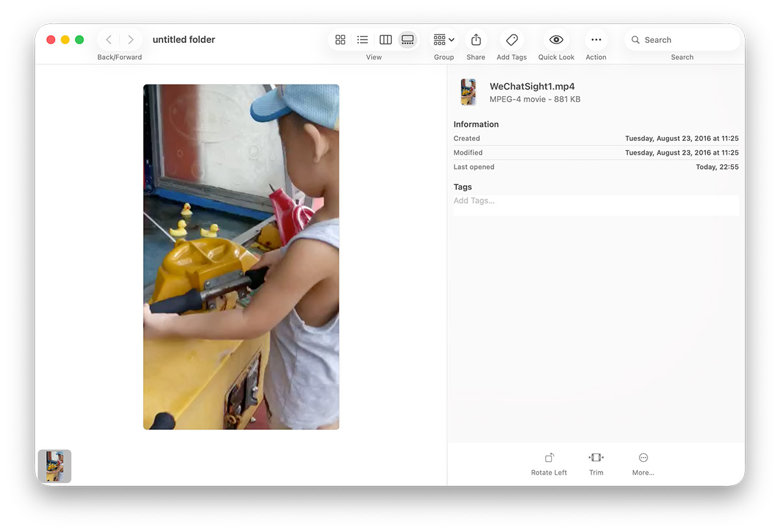Switch to Column view
This screenshot has width=780, height=532.
click(x=385, y=40)
